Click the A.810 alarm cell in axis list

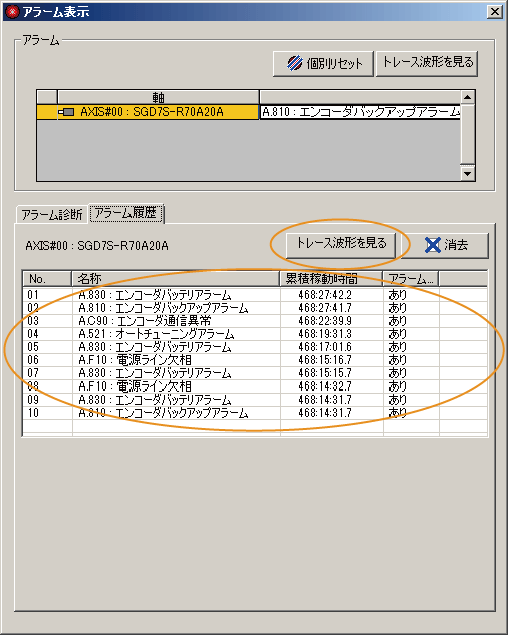360,112
